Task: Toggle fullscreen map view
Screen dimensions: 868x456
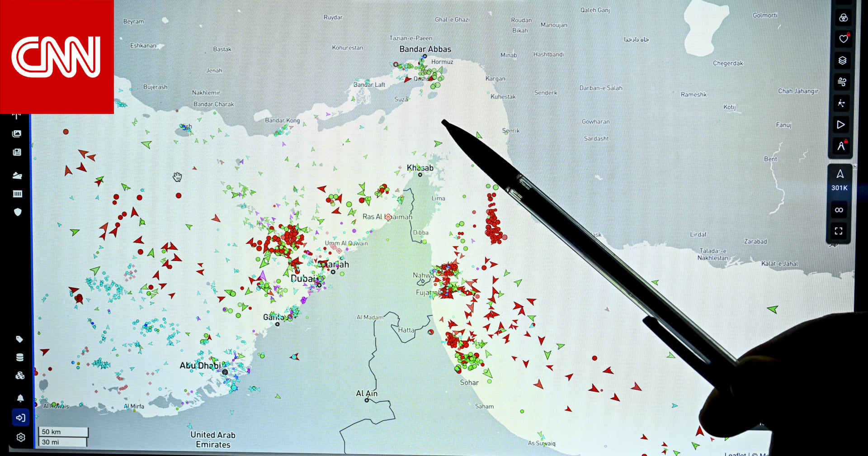Action: click(839, 231)
